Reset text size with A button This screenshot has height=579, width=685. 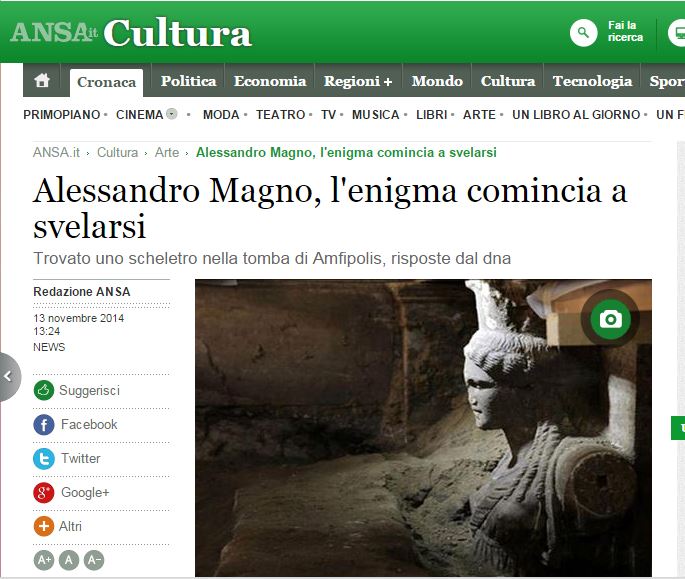click(x=69, y=560)
